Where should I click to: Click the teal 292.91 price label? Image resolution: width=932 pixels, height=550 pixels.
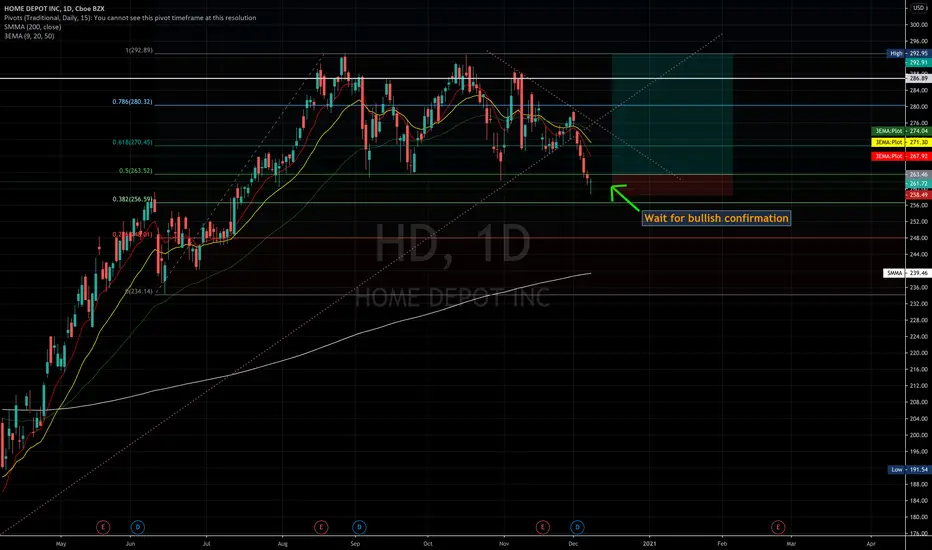tap(918, 62)
